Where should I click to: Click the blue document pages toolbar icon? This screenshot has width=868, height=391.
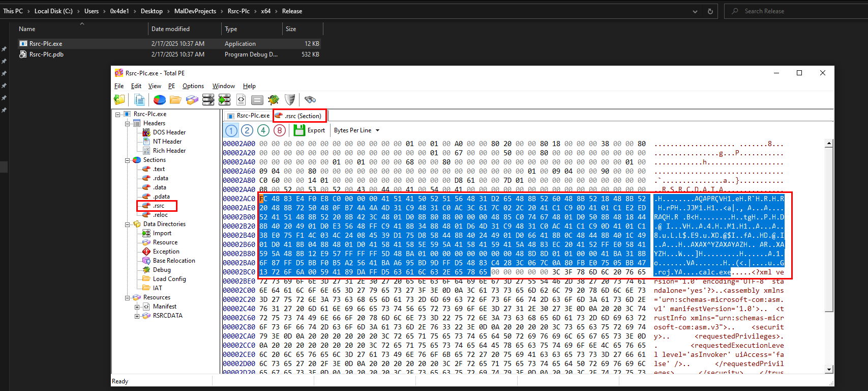pos(139,100)
